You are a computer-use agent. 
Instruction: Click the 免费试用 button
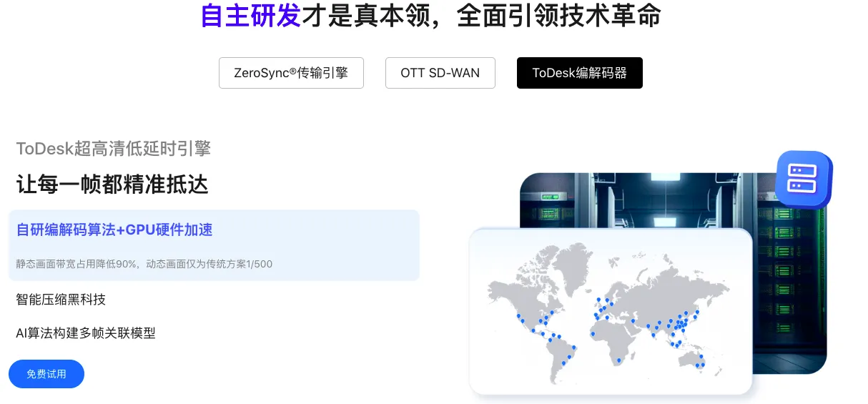click(46, 374)
